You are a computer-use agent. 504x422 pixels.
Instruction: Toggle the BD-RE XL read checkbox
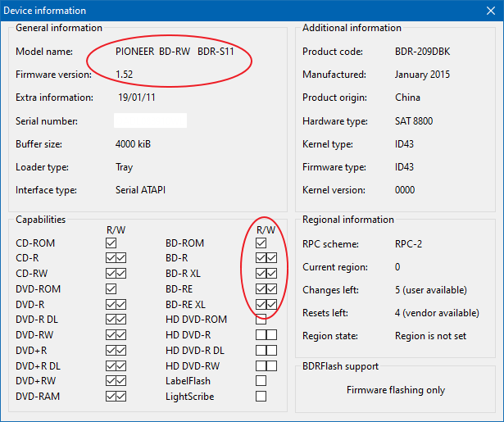(261, 304)
